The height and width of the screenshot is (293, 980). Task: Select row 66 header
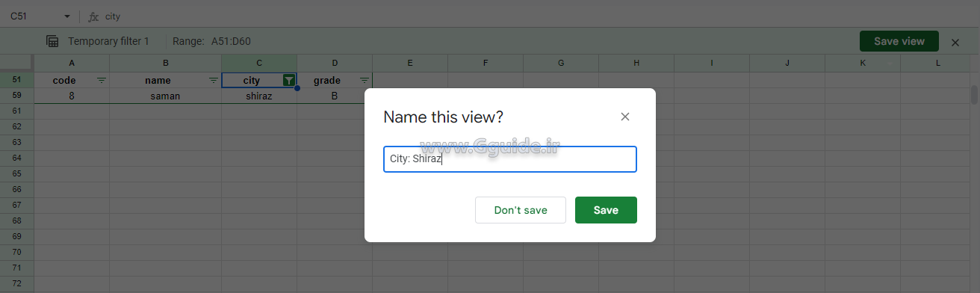(x=17, y=189)
